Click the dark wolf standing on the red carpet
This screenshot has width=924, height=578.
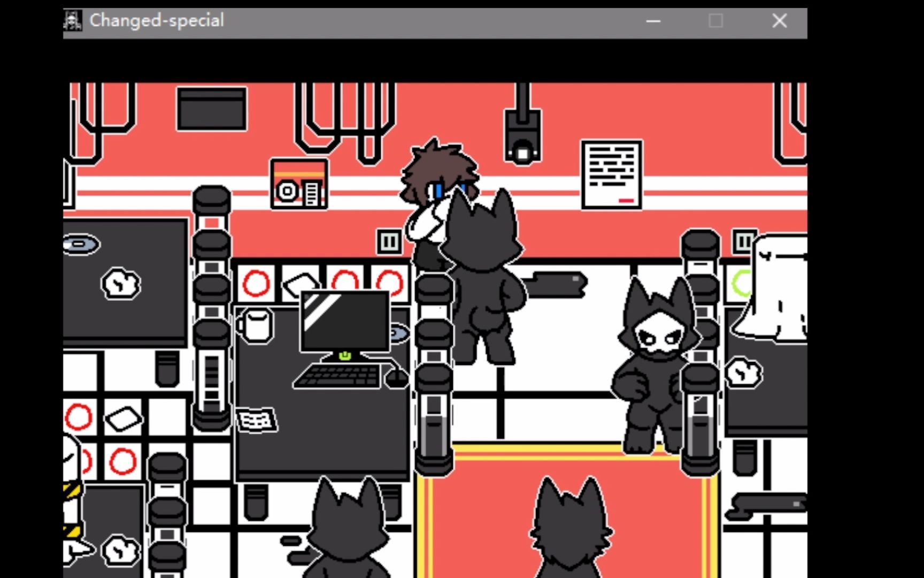(571, 527)
